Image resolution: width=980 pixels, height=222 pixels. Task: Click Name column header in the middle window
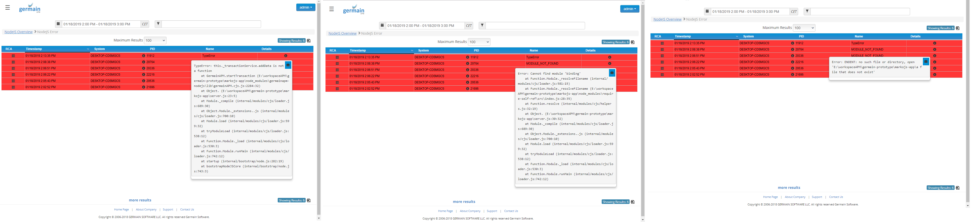tap(534, 50)
